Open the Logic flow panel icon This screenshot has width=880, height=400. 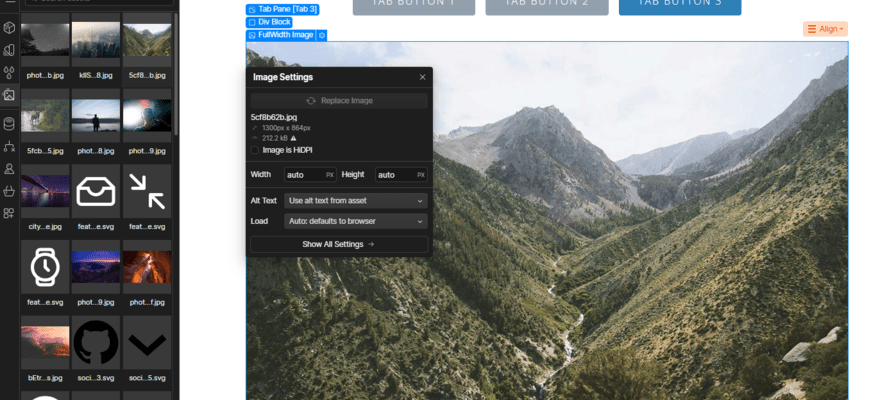[8, 146]
